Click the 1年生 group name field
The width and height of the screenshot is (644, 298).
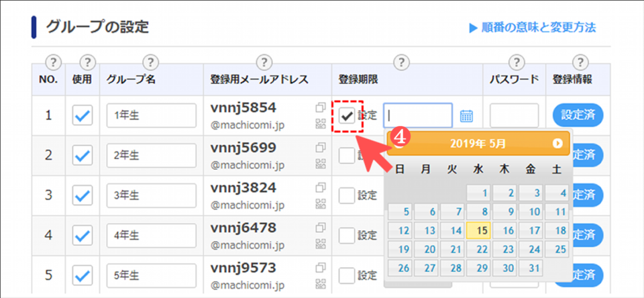[142, 115]
